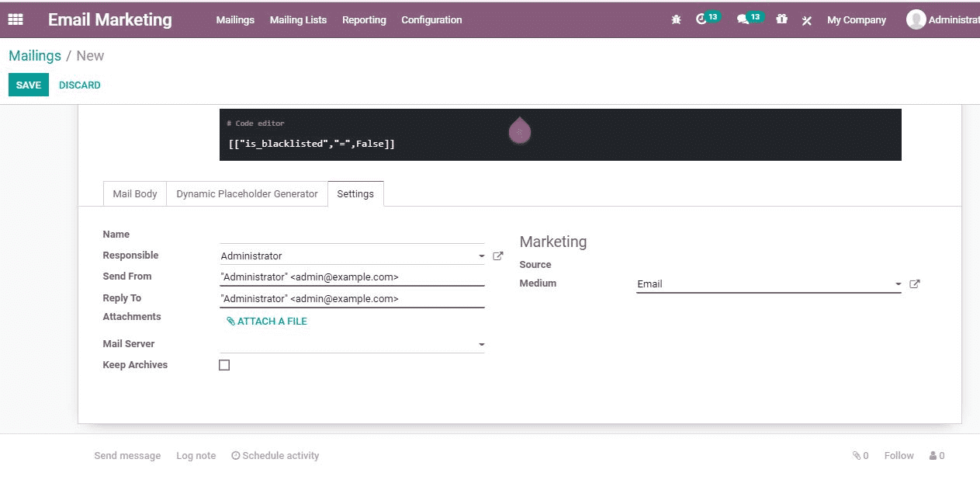
Task: Expand the Medium dropdown
Action: pyautogui.click(x=898, y=284)
